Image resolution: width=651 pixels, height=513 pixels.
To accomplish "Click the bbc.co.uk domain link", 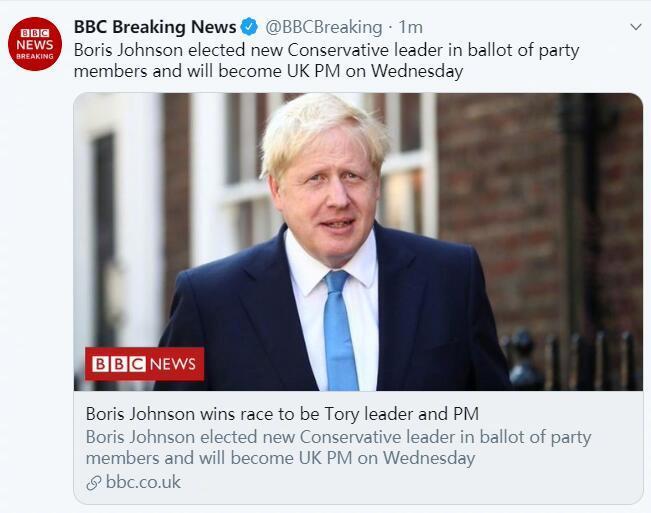I will point(143,482).
